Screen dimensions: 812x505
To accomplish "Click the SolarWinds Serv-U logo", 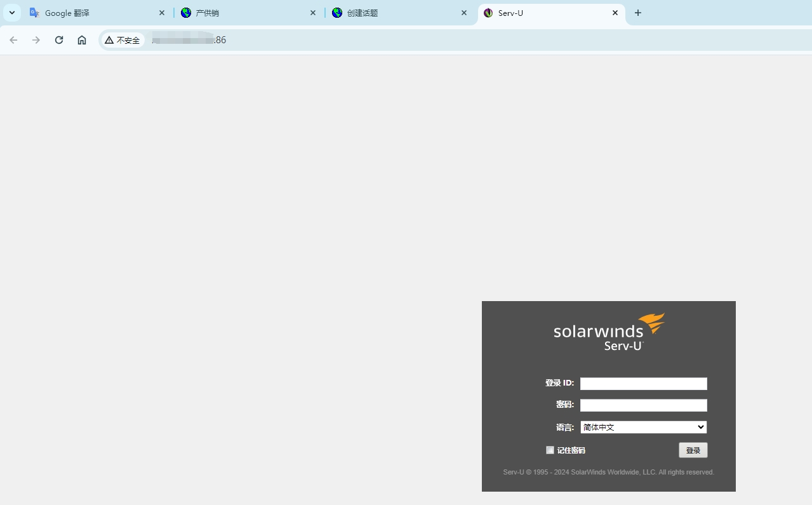I will [608, 332].
